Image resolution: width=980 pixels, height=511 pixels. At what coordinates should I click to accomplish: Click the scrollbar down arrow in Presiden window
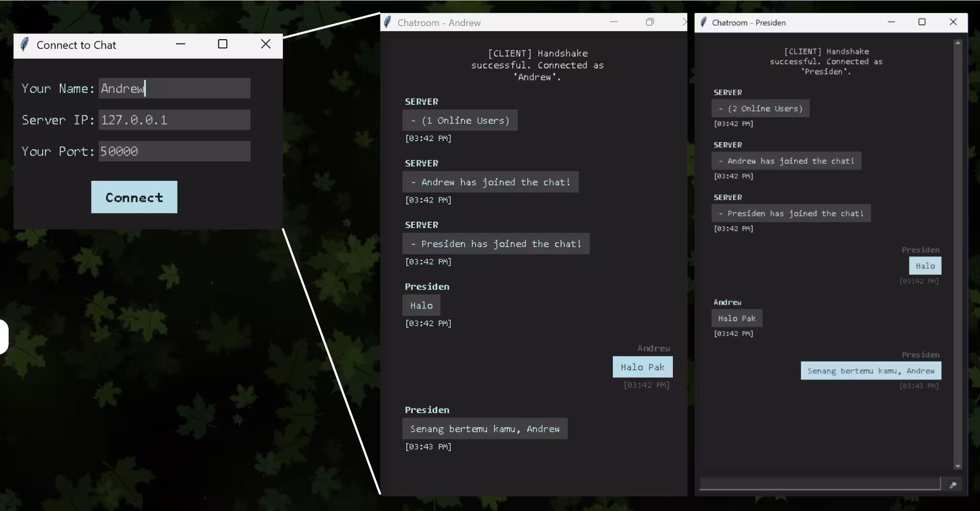(x=958, y=466)
